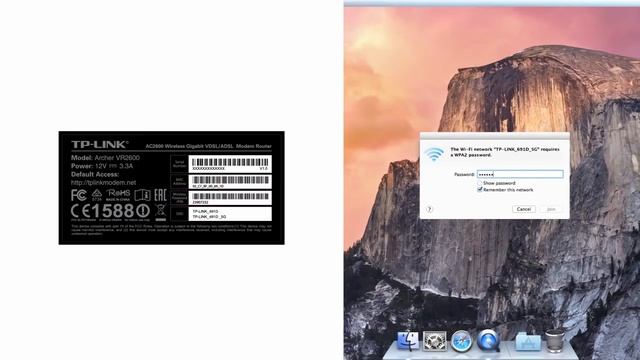This screenshot has height=360, width=640.
Task: Open the Applications folder in the Dock
Action: pyautogui.click(x=528, y=342)
